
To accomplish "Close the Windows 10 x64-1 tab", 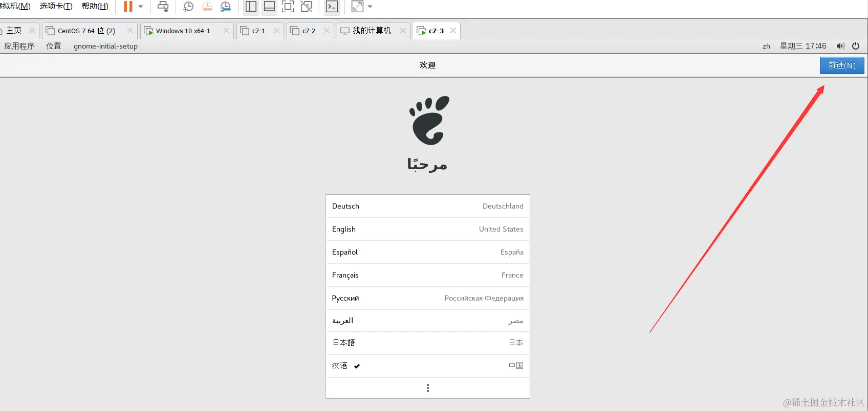I will 226,31.
